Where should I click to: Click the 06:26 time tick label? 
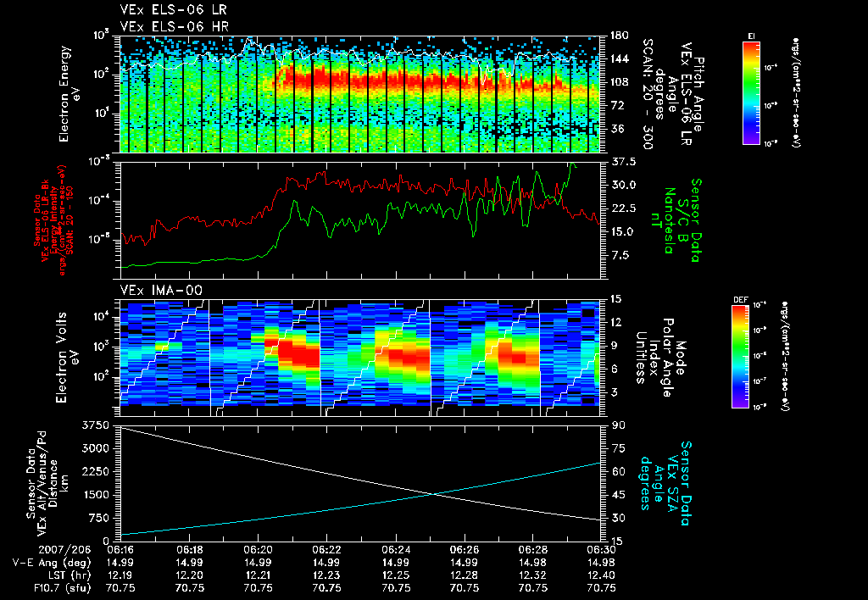tap(465, 550)
